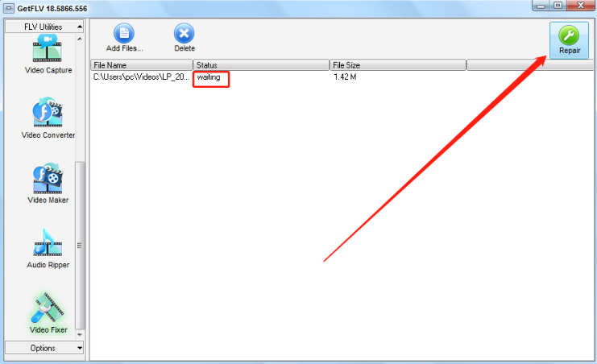Click the 1.42 M file size cell
This screenshot has width=597, height=364.
coord(345,77)
